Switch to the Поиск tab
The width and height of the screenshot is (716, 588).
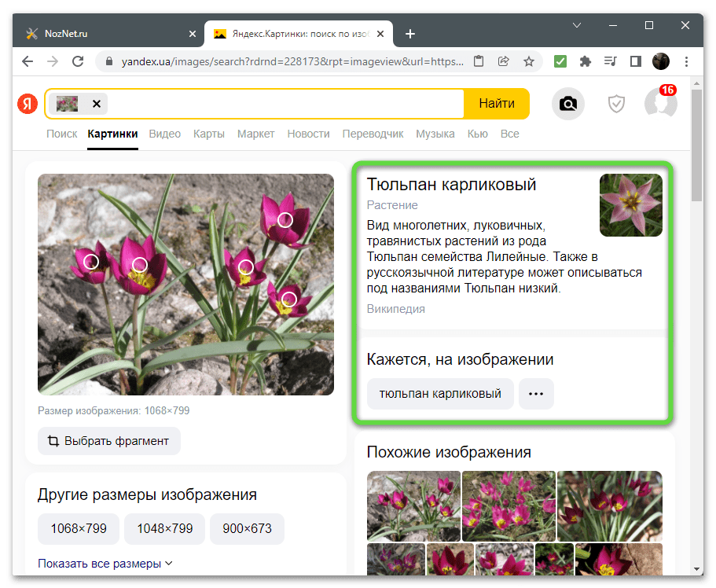click(61, 134)
